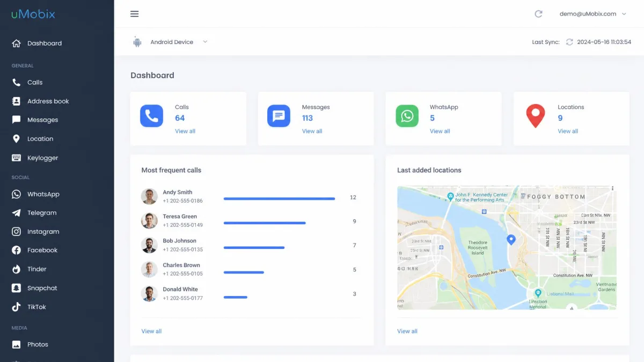Viewport: 644px width, 362px height.
Task: Click the green WhatsApp card icon
Action: (x=407, y=116)
